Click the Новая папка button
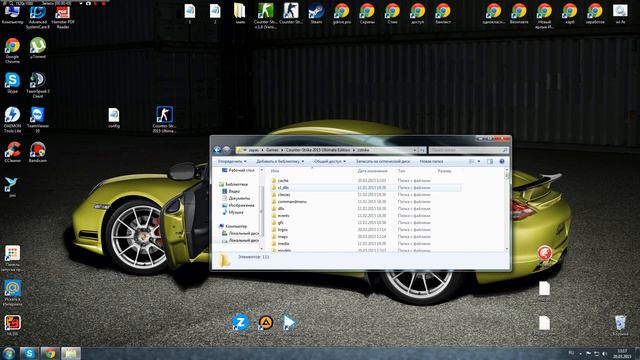Image resolution: width=640 pixels, height=360 pixels. 431,162
